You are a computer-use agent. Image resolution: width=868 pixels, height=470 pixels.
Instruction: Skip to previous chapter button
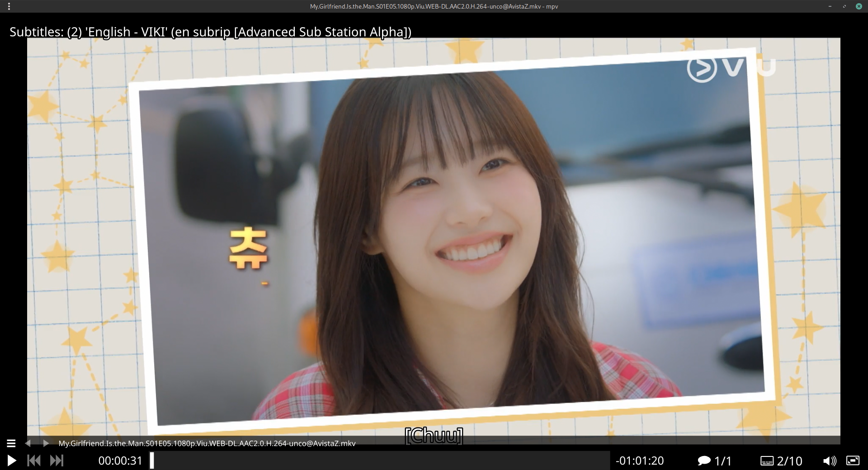coord(34,461)
